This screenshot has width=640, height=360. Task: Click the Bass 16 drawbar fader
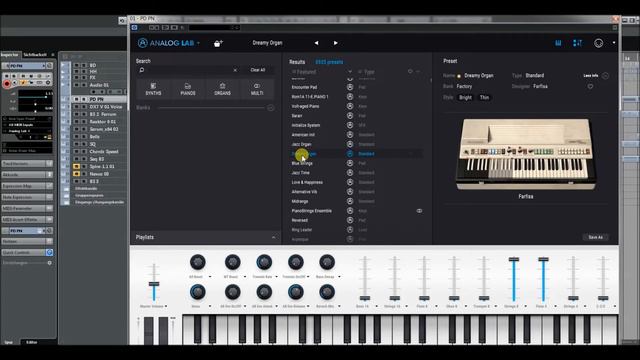[x=365, y=298]
